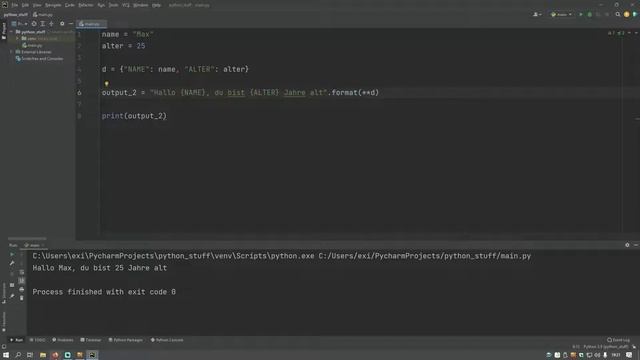Image resolution: width=640 pixels, height=360 pixels.
Task: Click the Search Everywhere magnifier icon
Action: [x=618, y=14]
